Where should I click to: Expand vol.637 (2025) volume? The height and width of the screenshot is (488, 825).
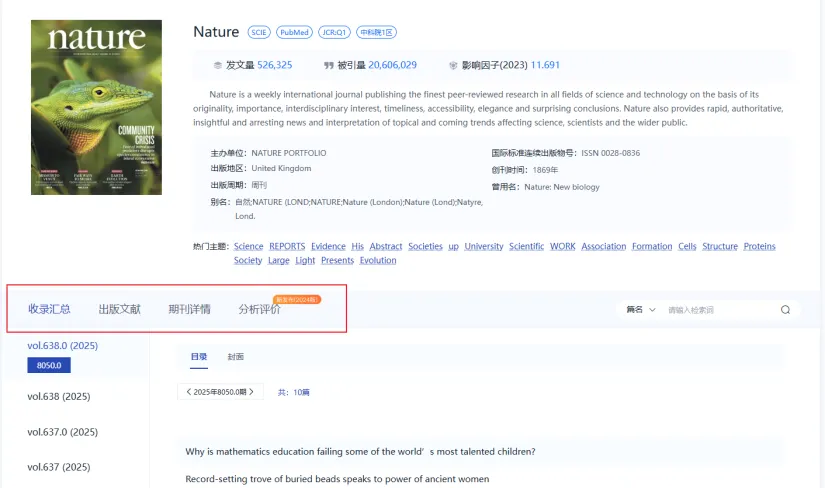click(59, 467)
